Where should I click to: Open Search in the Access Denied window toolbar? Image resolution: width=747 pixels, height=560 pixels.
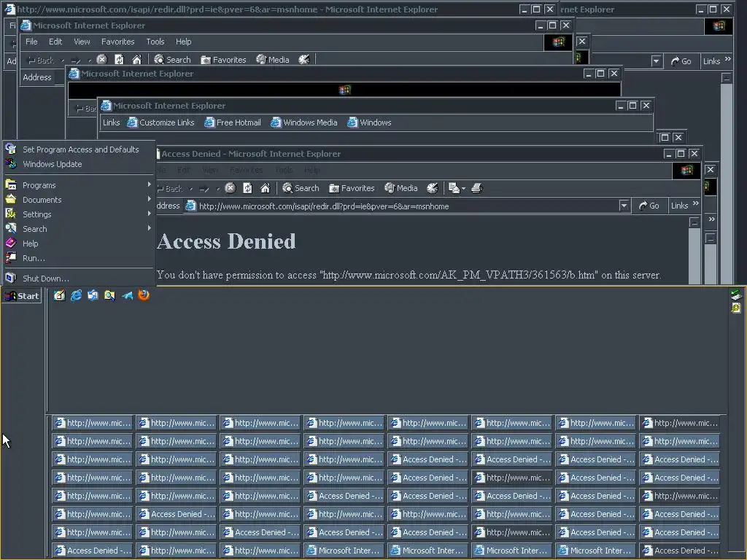[301, 188]
